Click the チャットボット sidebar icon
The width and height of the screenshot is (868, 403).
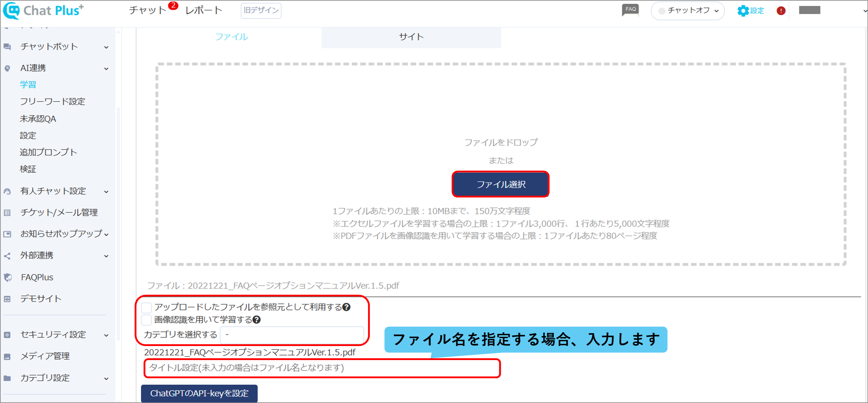click(x=7, y=47)
